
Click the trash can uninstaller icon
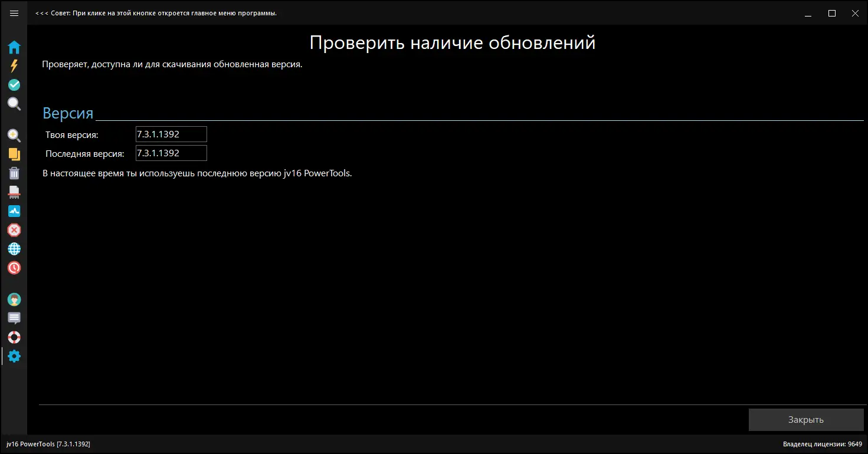(14, 173)
